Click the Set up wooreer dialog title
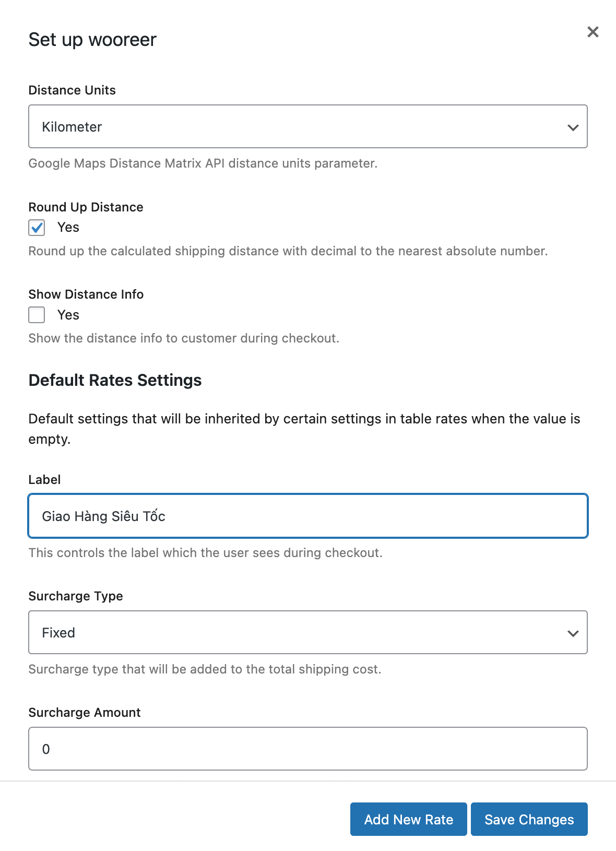 coord(92,40)
